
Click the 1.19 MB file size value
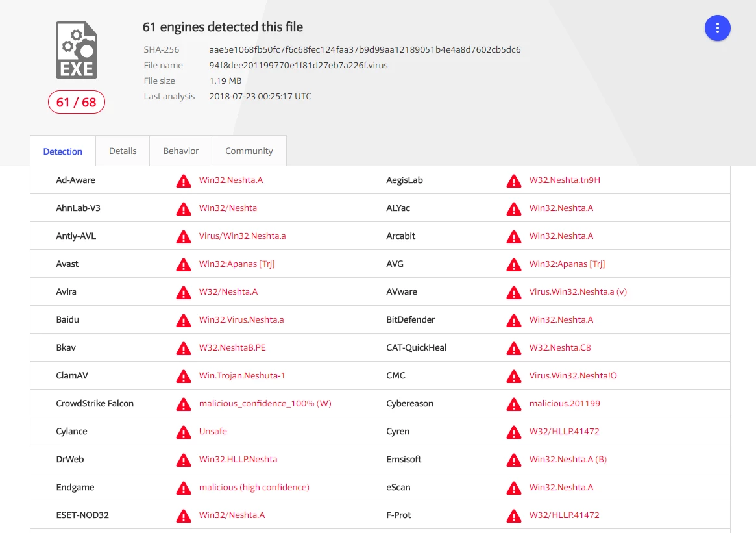[225, 81]
